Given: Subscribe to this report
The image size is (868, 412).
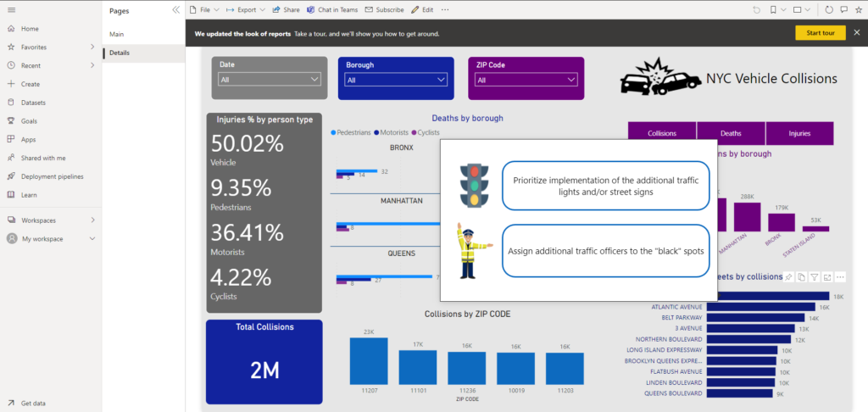Looking at the screenshot, I should tap(385, 10).
